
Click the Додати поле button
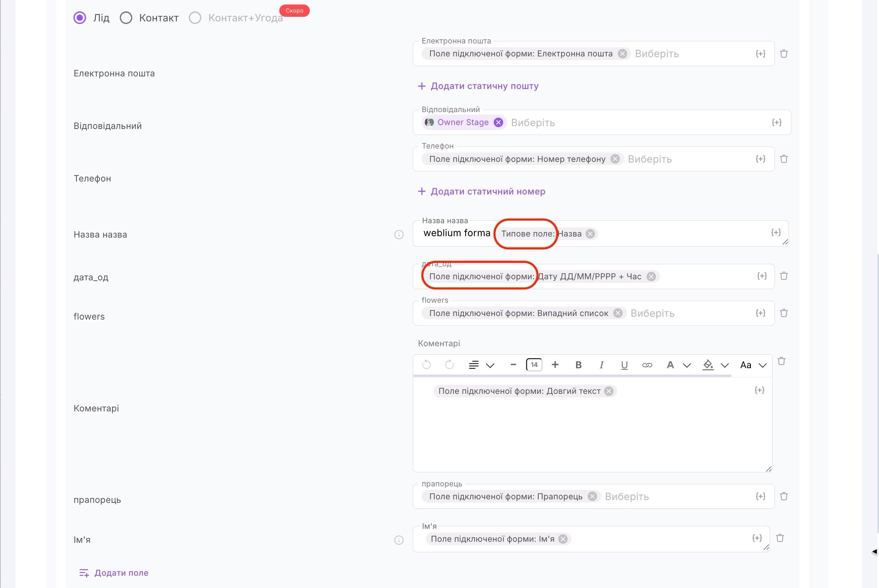(x=114, y=573)
